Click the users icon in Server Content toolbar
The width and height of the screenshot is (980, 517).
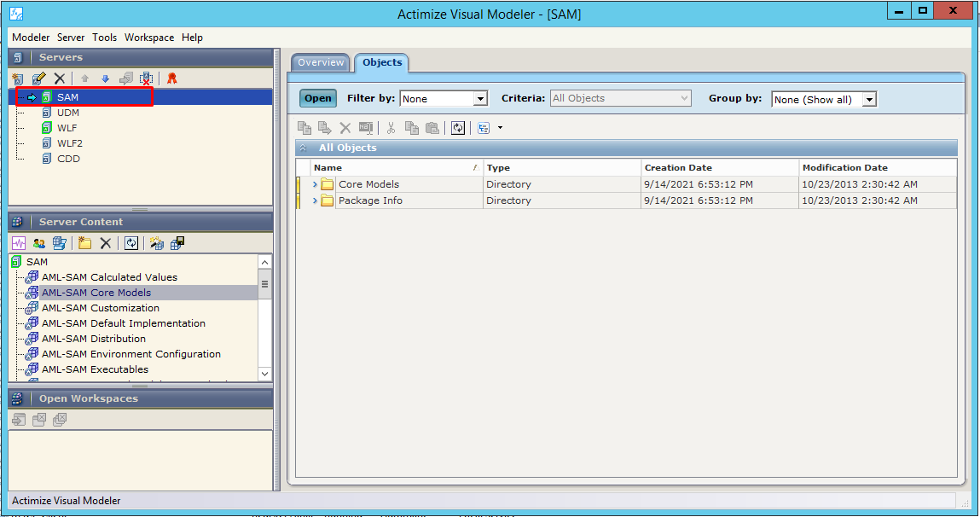coord(38,243)
